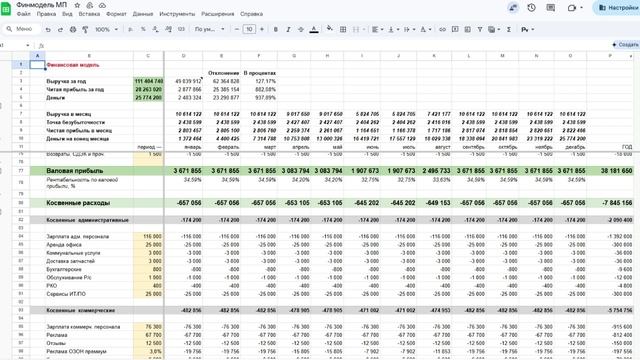Image resolution: width=640 pixels, height=360 pixels.
Task: Click the font size field showing 10
Action: click(249, 29)
